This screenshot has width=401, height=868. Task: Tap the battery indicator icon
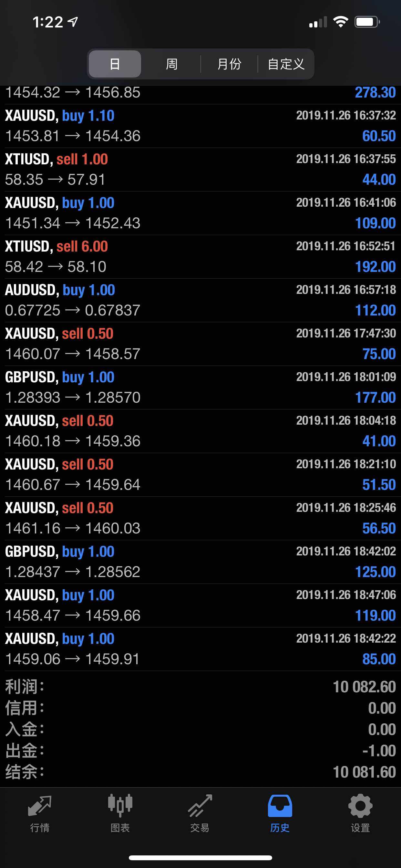[x=367, y=22]
